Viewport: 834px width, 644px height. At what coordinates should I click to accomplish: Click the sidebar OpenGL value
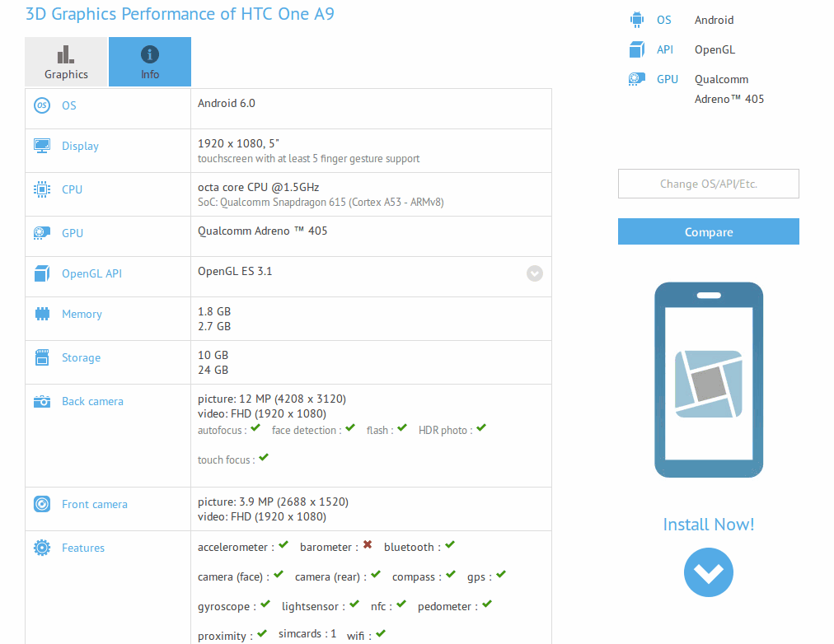coord(715,49)
